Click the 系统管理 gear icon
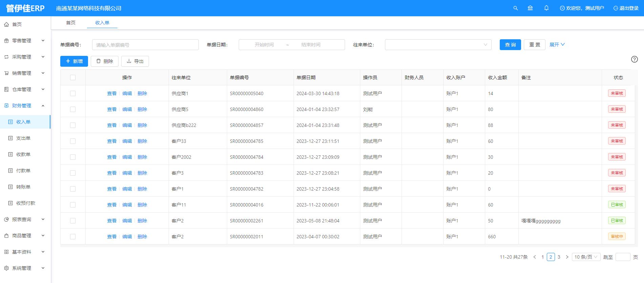The width and height of the screenshot is (644, 283). 6,268
